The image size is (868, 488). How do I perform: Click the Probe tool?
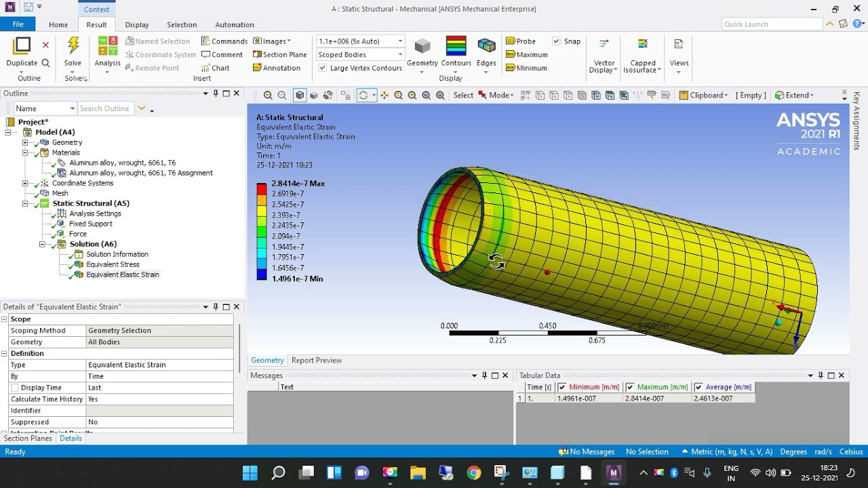pos(521,41)
